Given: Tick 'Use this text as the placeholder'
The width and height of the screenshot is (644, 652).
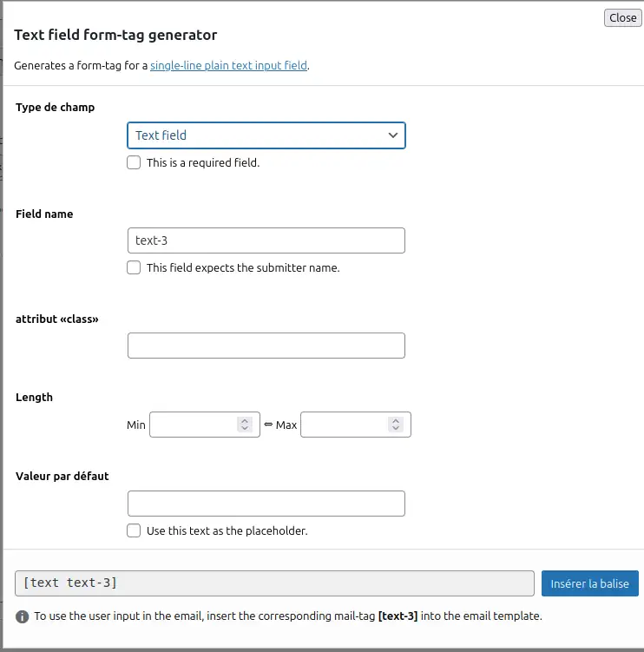Looking at the screenshot, I should tap(134, 530).
